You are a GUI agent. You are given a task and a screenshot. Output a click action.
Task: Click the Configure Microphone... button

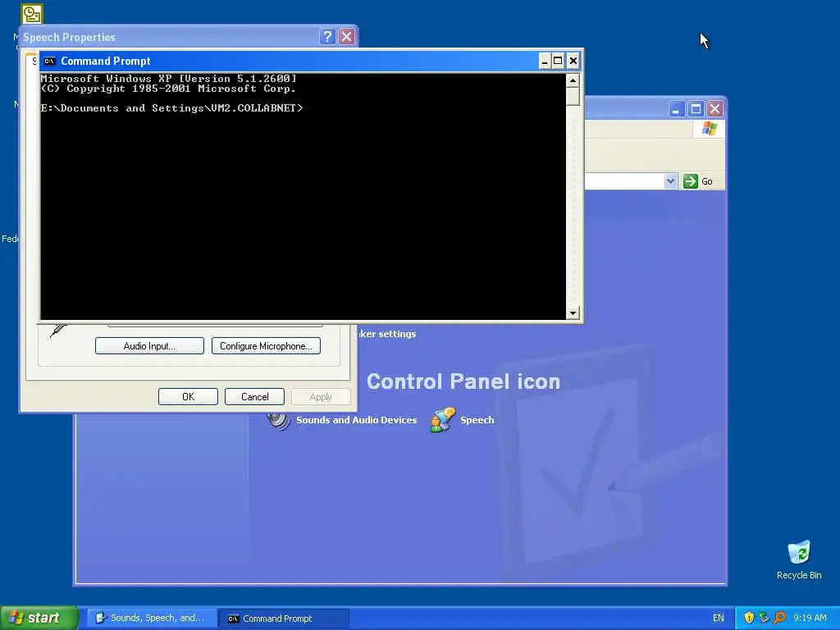pyautogui.click(x=267, y=346)
